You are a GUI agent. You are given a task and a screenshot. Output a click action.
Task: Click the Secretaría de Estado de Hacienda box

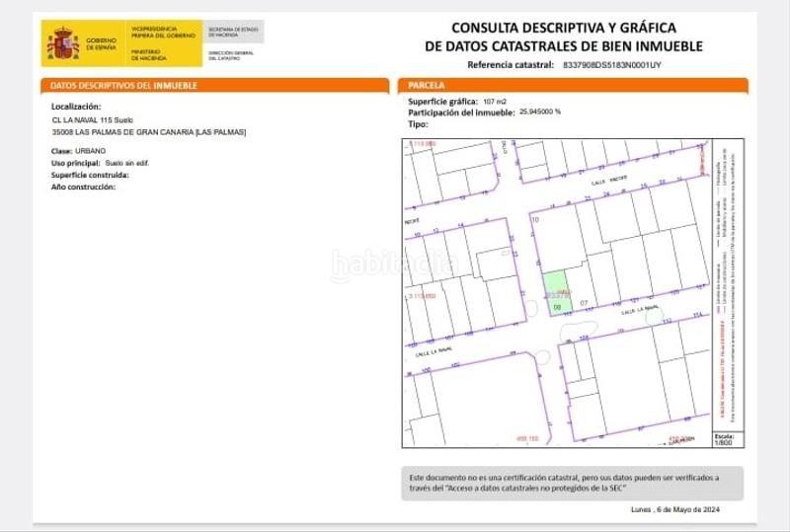[234, 32]
